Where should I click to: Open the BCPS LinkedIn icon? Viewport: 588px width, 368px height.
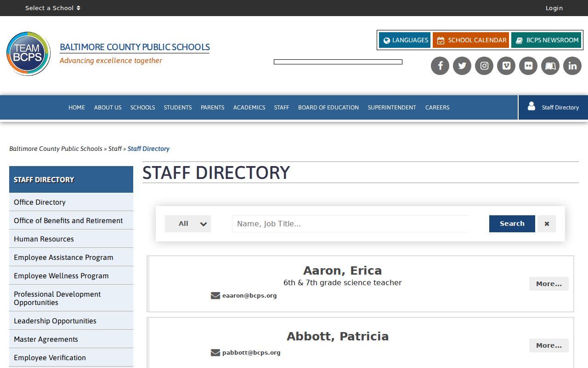coord(572,66)
